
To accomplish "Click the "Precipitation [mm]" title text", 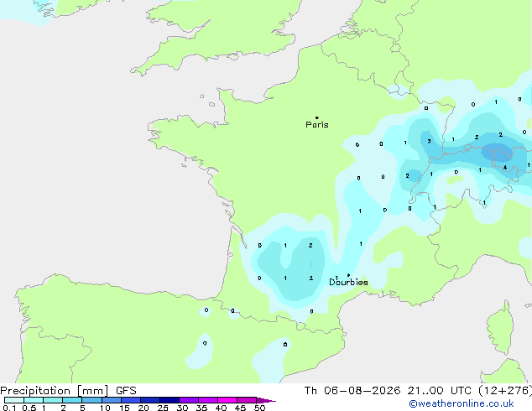I will point(55,391).
